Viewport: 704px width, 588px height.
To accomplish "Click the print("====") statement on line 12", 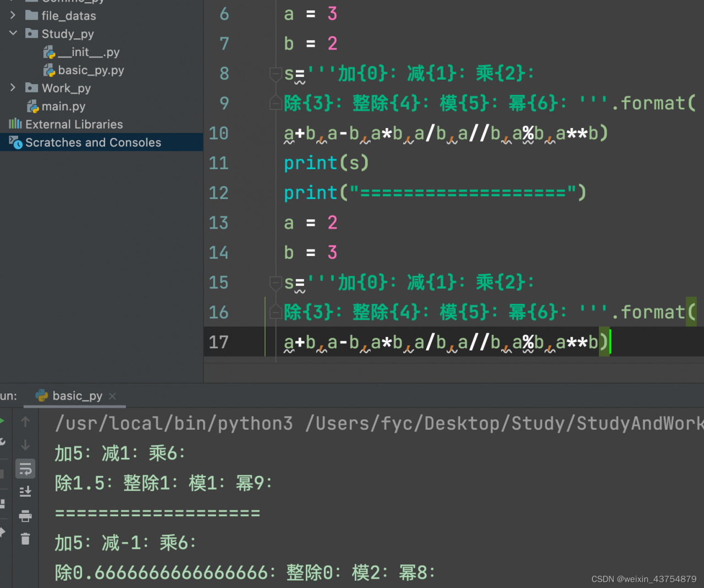I will (435, 193).
